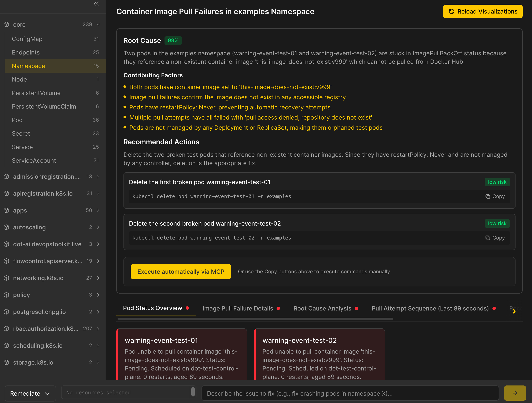Copy the warning-event-test-02 delete command
Screen dimensions: 532x403
point(495,238)
